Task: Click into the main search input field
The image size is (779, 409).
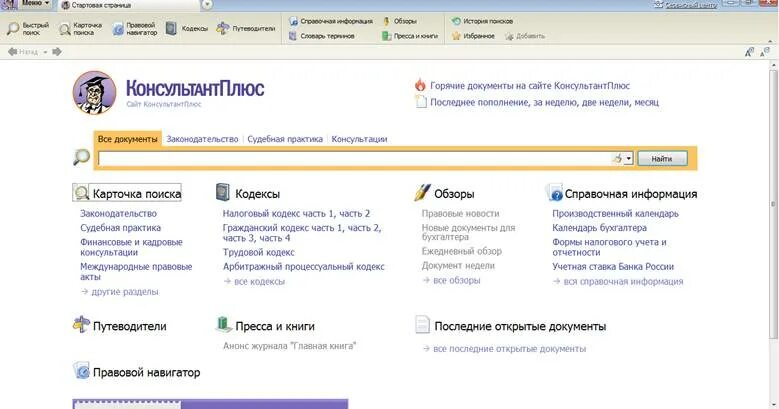Action: 355,159
